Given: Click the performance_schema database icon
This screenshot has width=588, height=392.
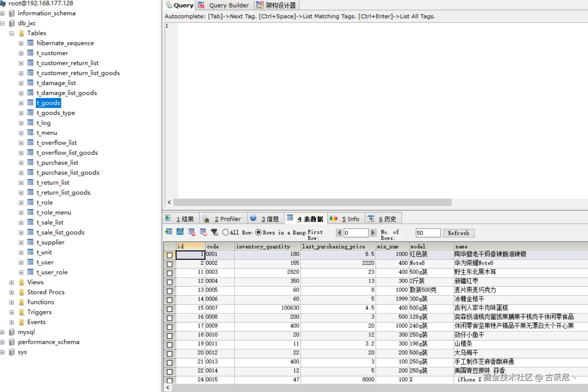Looking at the screenshot, I should pos(12,342).
